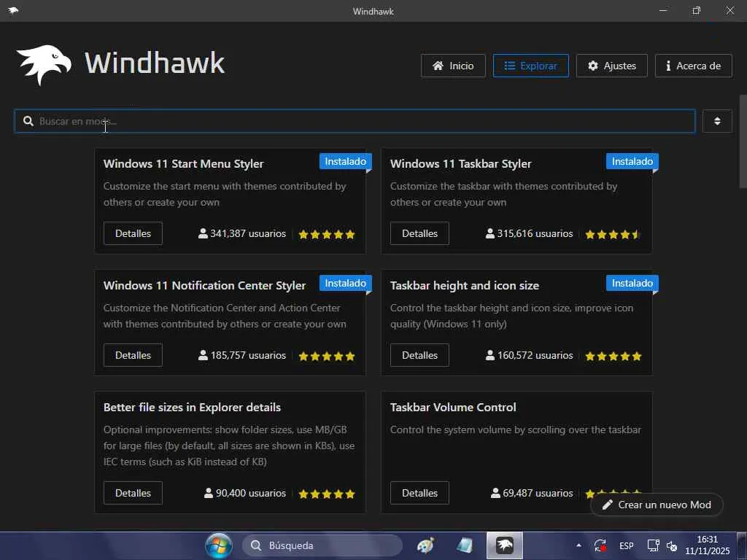Click the Windhawk icon in the title bar
747x560 pixels.
[x=13, y=10]
